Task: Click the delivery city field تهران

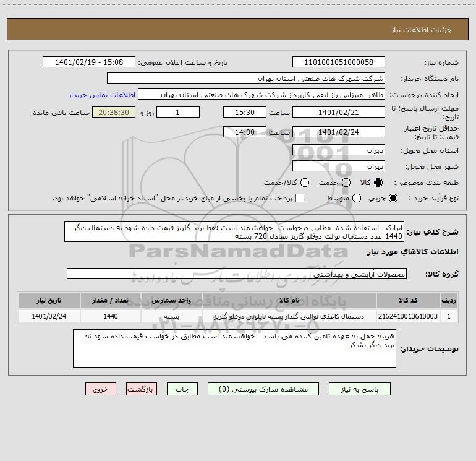Action: pos(339,166)
